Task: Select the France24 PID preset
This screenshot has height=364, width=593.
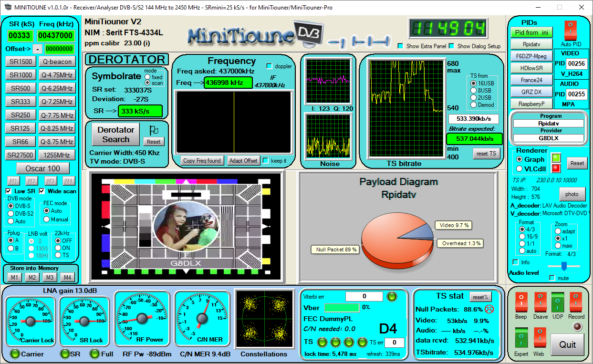Action: coord(531,80)
